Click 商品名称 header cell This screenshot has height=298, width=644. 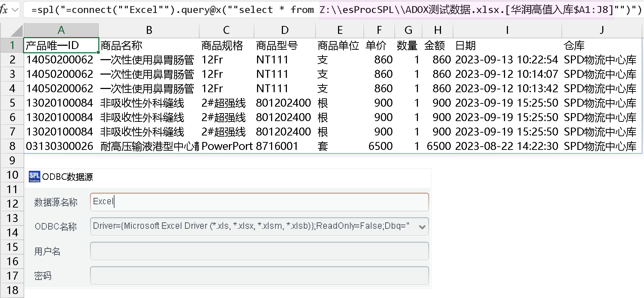[x=148, y=45]
